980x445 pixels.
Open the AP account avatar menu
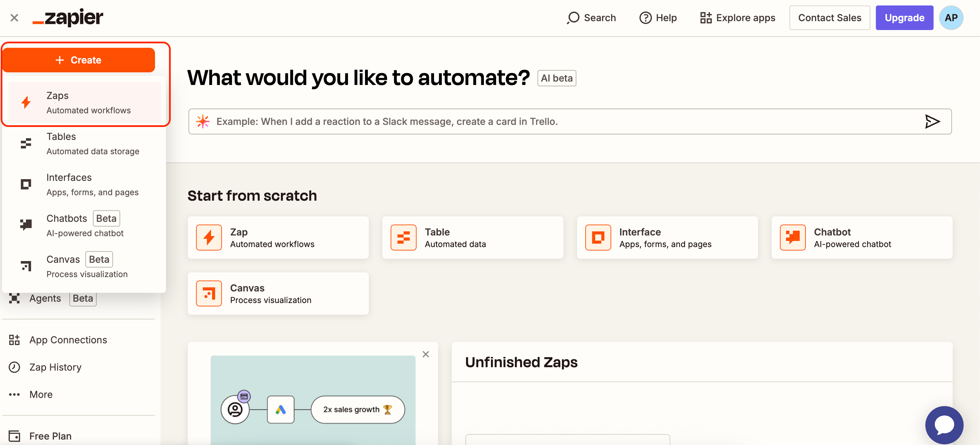[x=951, y=18]
